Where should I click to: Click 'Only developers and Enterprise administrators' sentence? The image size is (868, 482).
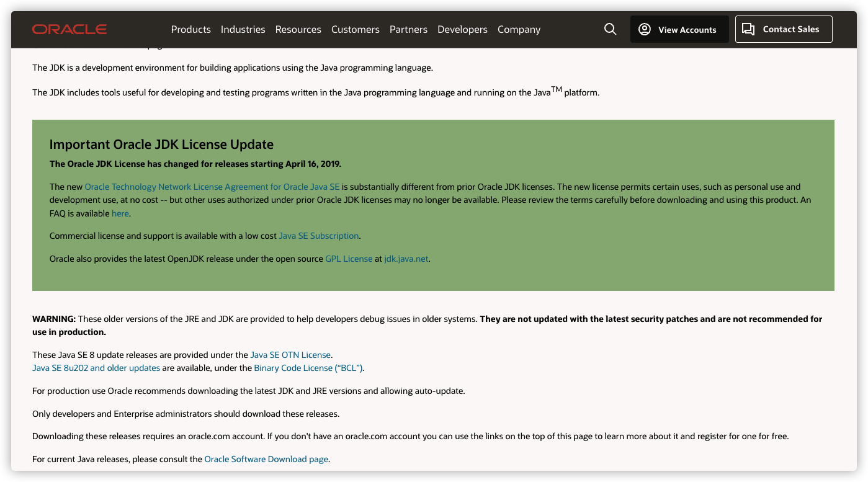[x=186, y=414]
